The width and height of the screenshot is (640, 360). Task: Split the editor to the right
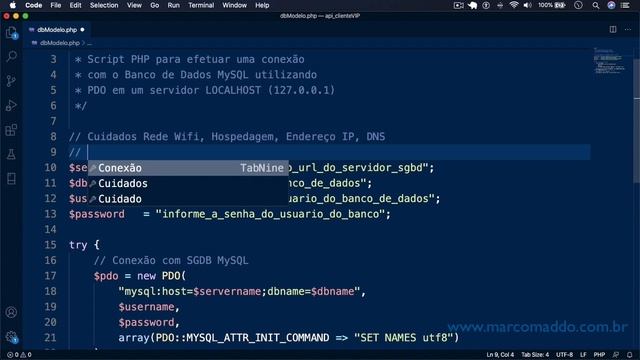[613, 29]
